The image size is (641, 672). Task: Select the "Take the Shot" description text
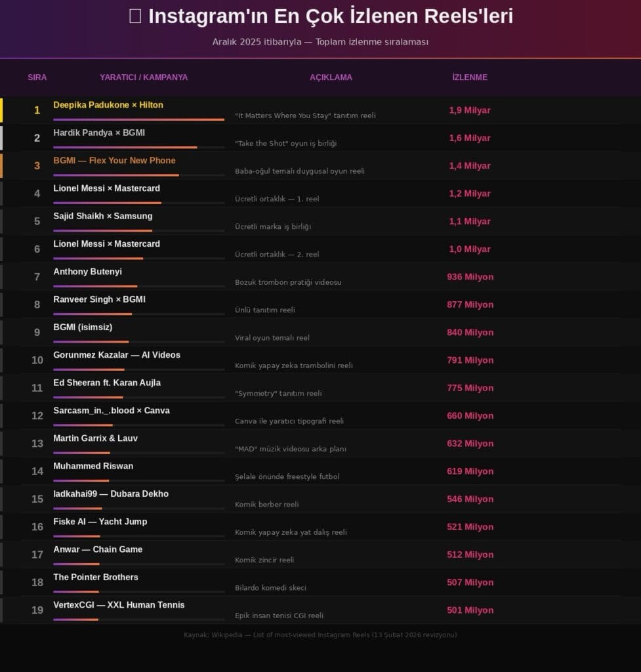285,143
